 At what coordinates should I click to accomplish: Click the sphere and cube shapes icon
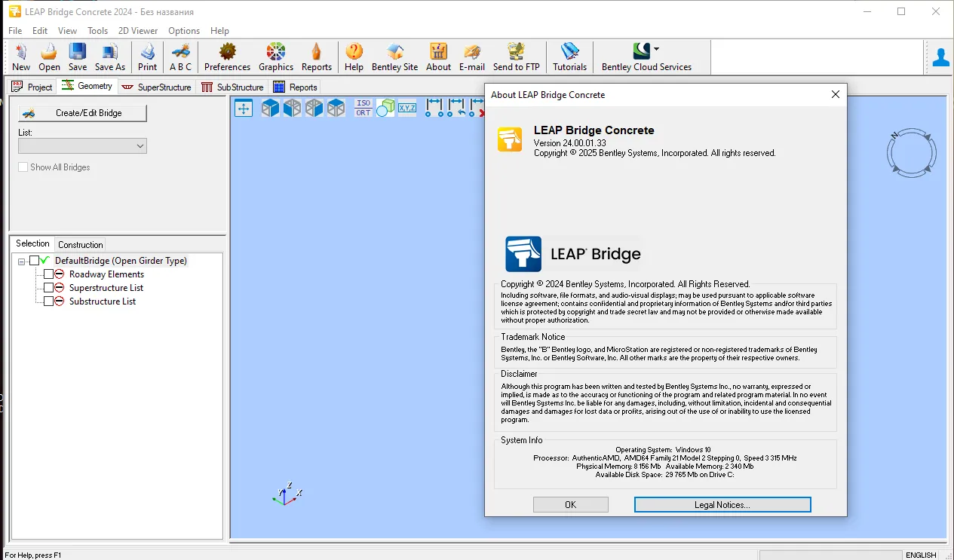pyautogui.click(x=385, y=108)
